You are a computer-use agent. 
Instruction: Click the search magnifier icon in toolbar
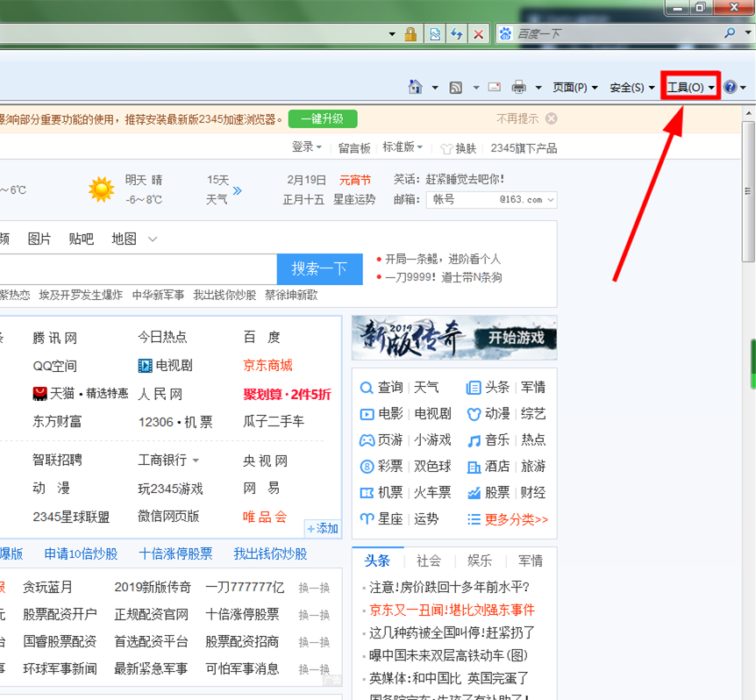[730, 32]
